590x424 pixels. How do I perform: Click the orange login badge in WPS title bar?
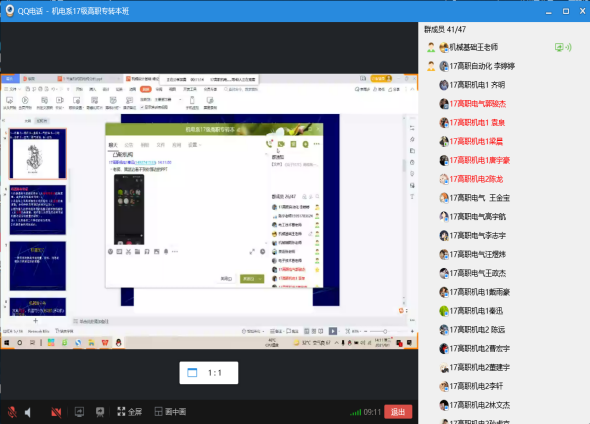[381, 79]
